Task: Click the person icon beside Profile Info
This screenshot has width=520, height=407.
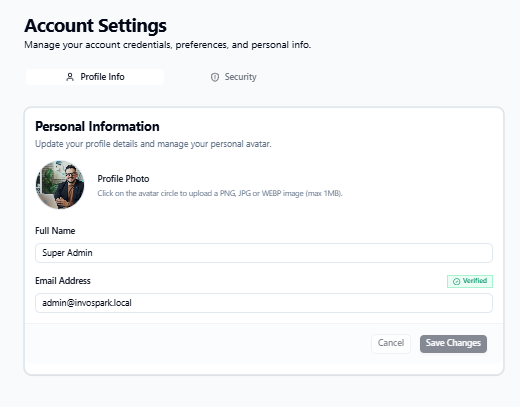Action: (70, 77)
